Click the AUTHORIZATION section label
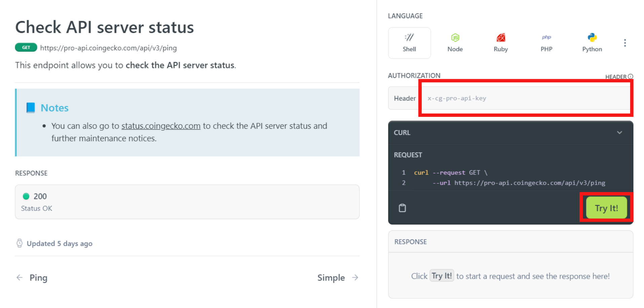 click(414, 76)
